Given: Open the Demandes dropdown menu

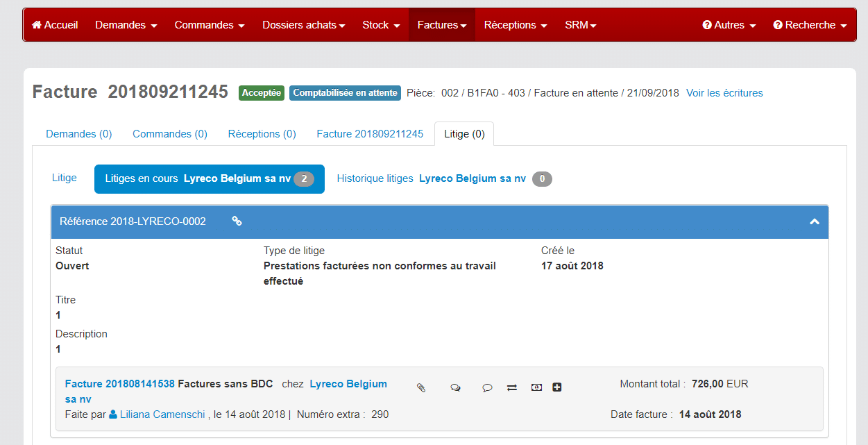Looking at the screenshot, I should point(126,25).
